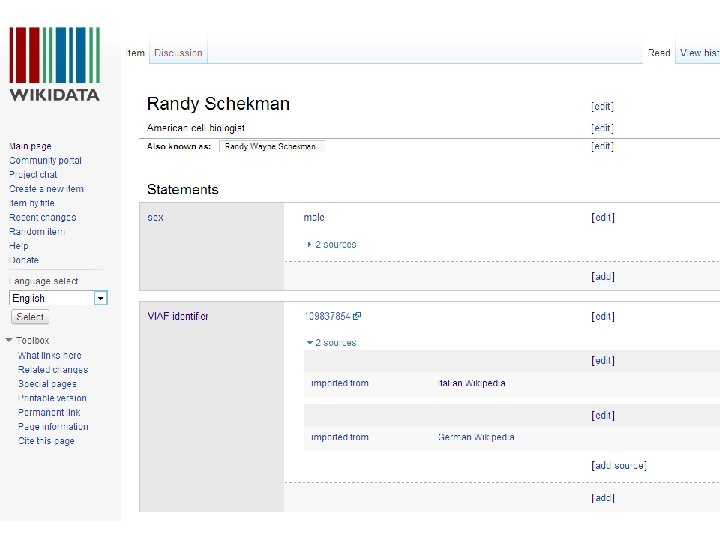Open What links here tool
Image resolution: width=720 pixels, height=540 pixels.
50,355
